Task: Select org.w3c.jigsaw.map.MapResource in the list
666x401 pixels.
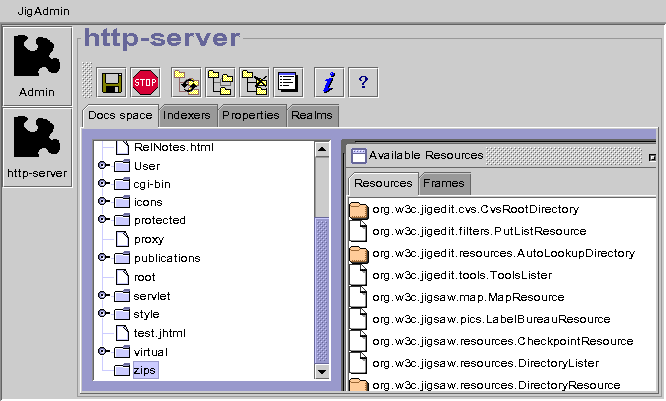Action: pos(467,297)
